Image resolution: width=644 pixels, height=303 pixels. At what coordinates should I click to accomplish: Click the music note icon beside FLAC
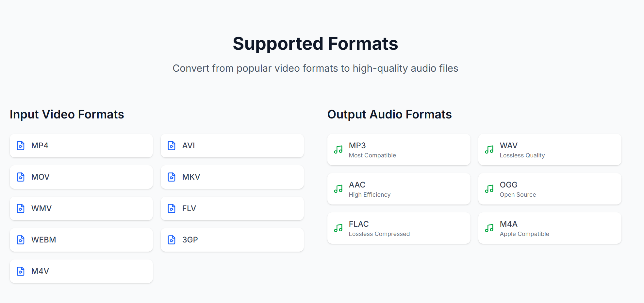click(339, 228)
